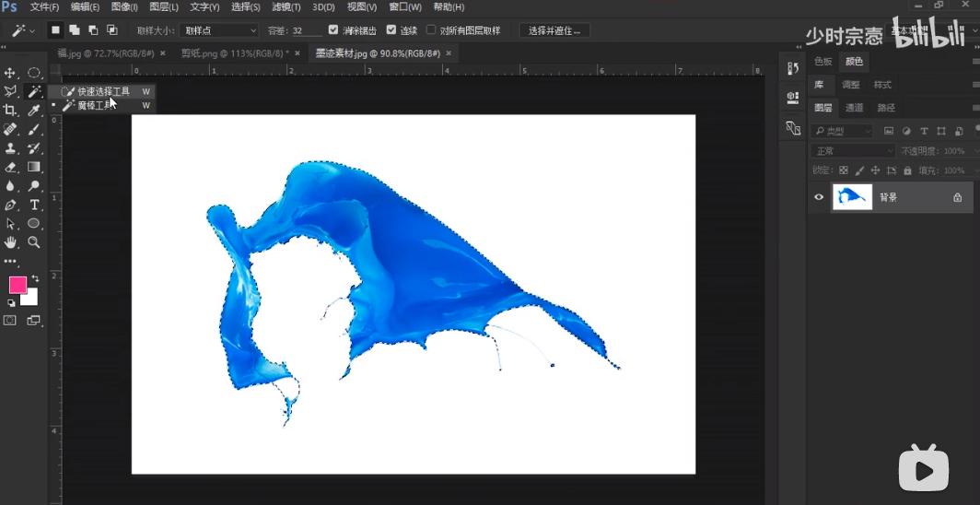Open the History panel icon
Viewport: 980px width, 505px height.
click(x=792, y=69)
